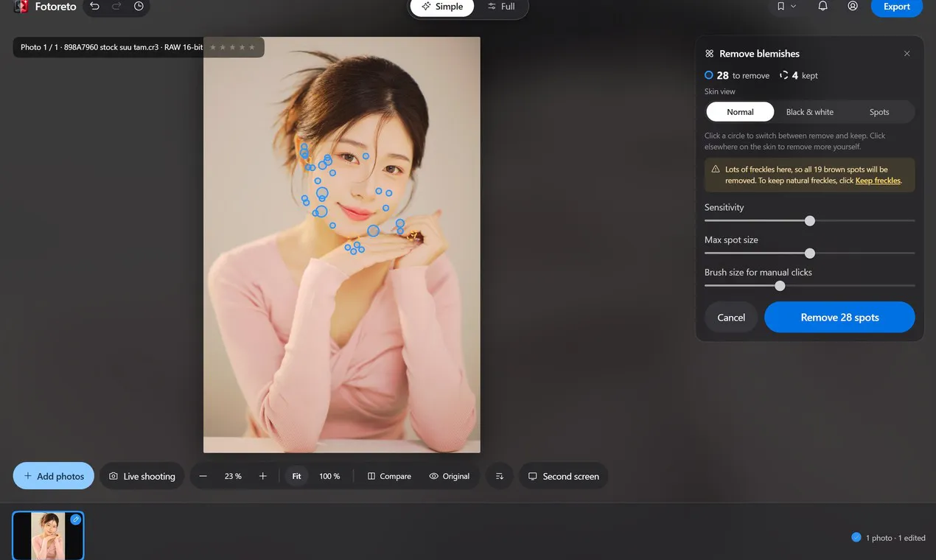Click the 28 to remove counter
This screenshot has height=560, width=936.
coord(737,75)
